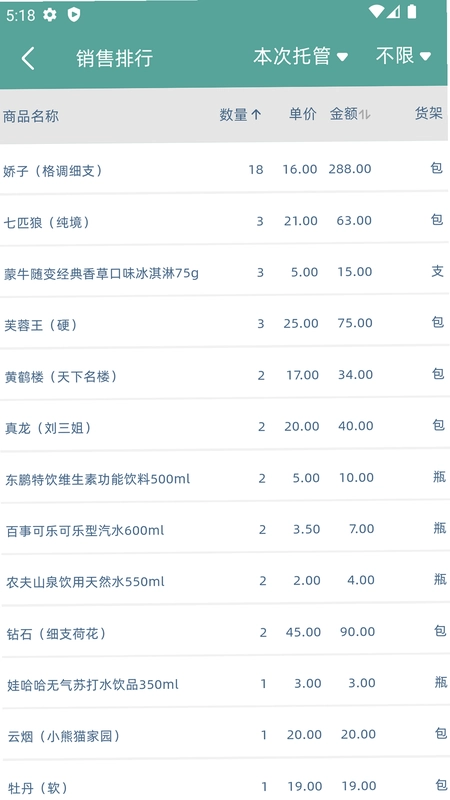Sort by 金额 sort icon

[364, 115]
